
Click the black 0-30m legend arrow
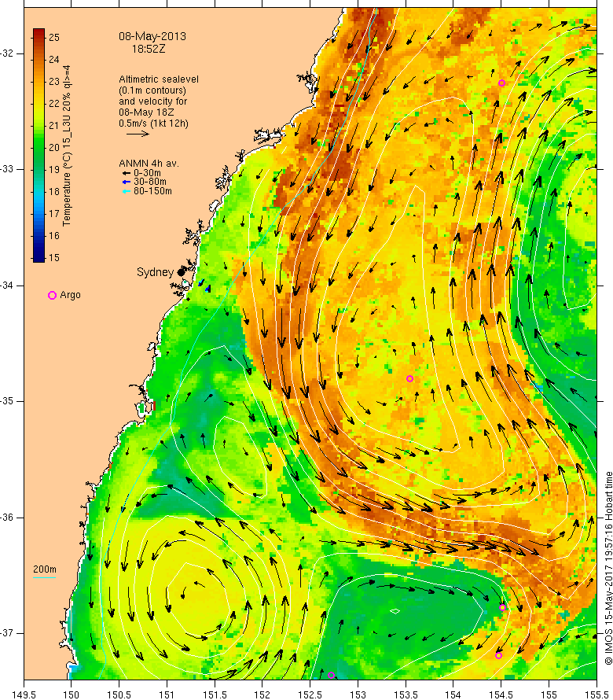pyautogui.click(x=127, y=173)
